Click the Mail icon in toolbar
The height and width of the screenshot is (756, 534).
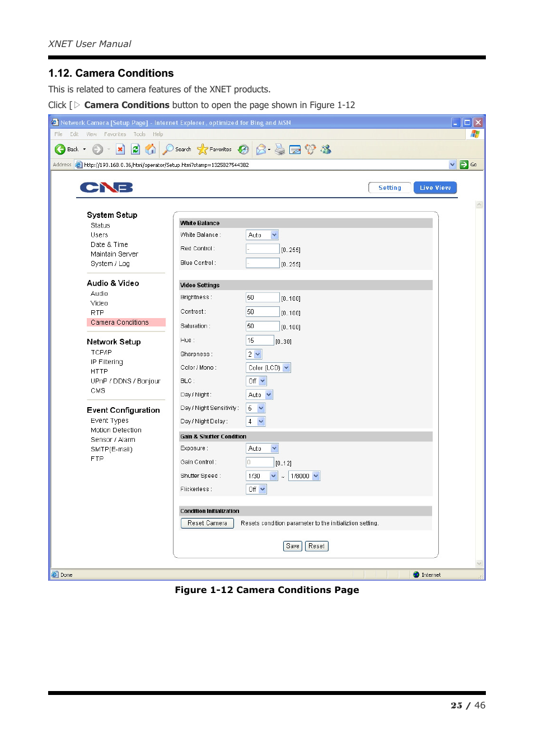[261, 150]
